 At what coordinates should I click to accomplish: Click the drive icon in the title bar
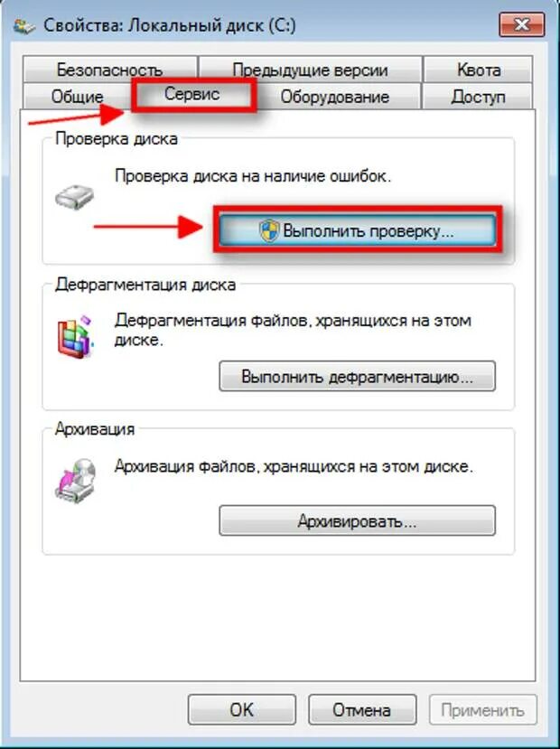point(24,26)
